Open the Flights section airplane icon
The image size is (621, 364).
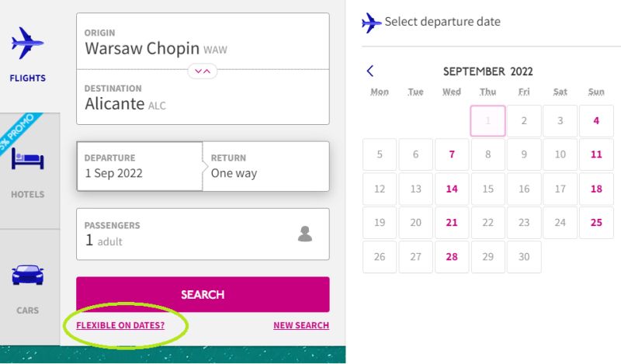pos(27,43)
